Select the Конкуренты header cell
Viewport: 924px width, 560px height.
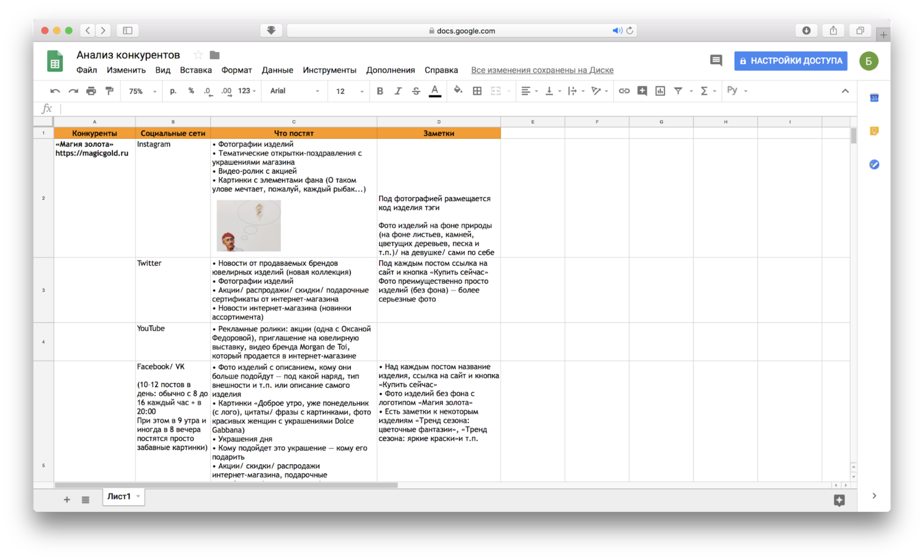[95, 133]
